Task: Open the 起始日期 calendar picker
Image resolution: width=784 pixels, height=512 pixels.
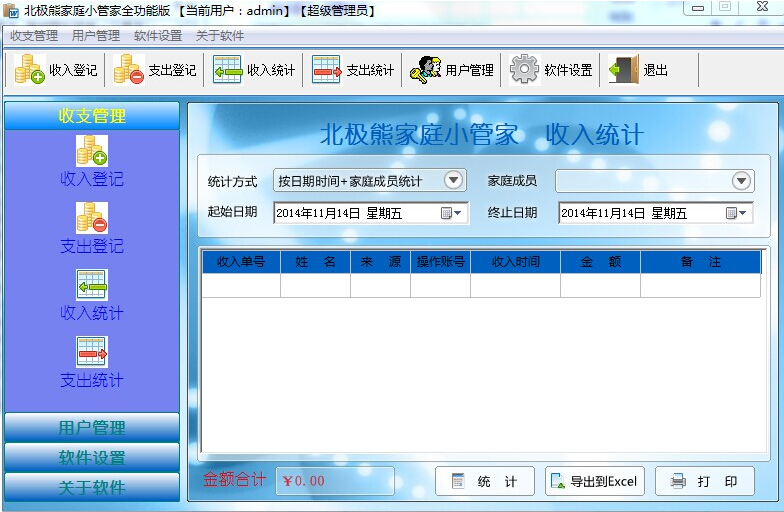Action: pyautogui.click(x=451, y=214)
